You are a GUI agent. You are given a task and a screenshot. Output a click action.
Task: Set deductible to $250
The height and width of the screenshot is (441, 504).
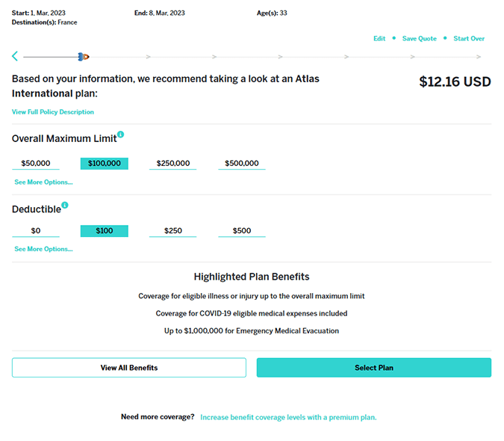172,231
